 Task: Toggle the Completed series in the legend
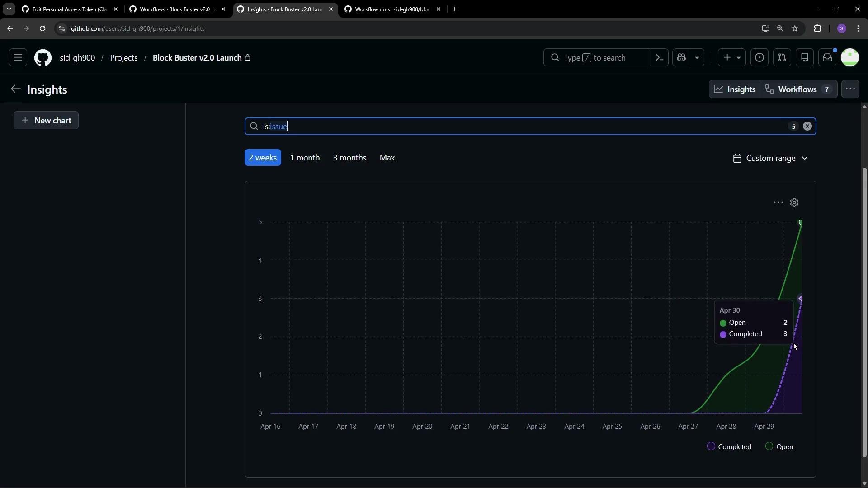pos(729,446)
